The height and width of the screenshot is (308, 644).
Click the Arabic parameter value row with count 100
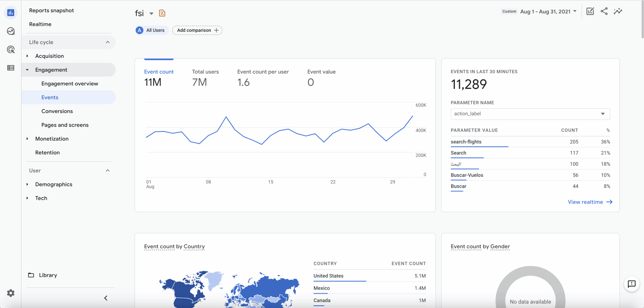click(530, 164)
